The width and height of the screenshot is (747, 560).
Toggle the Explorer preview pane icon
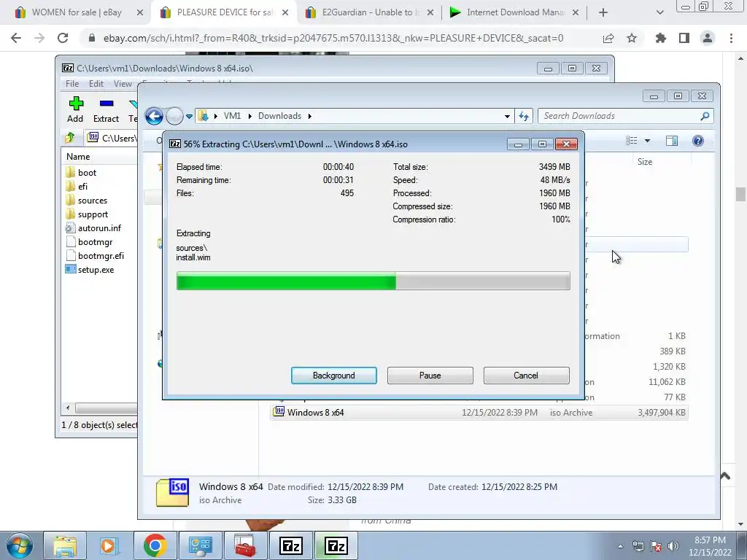tap(672, 141)
